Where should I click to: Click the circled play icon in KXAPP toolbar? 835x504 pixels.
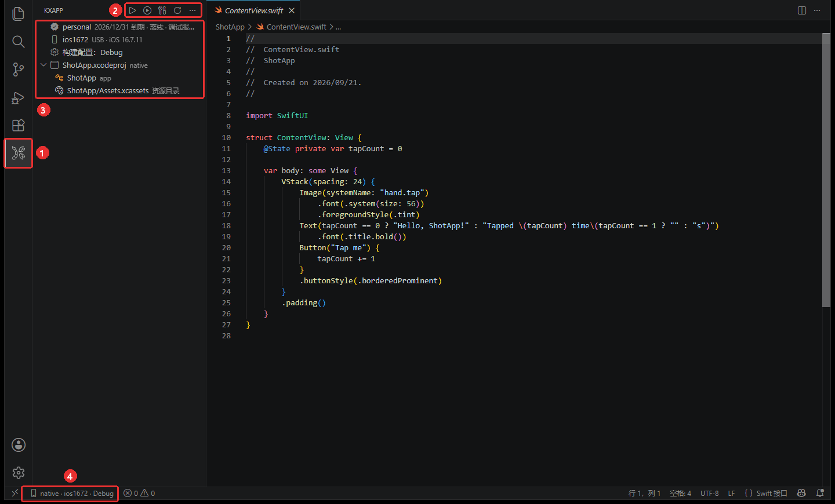pos(147,10)
